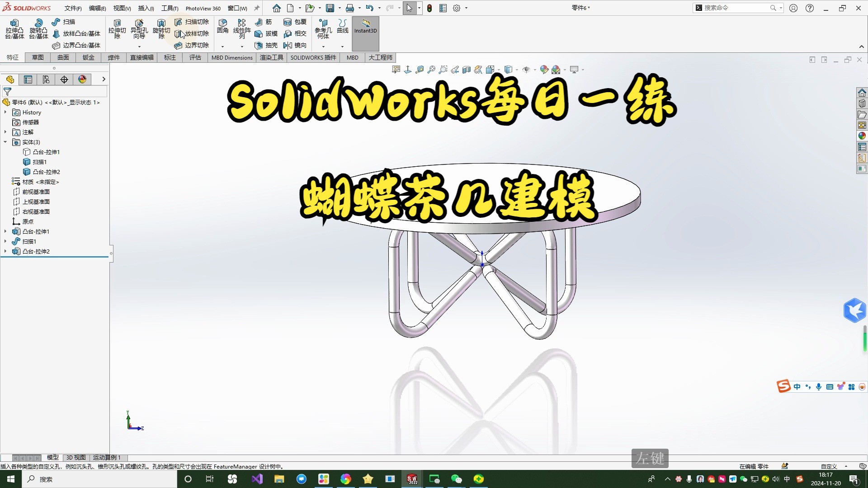Switch to the 草图 ribbon tab
Viewport: 868px width, 488px height.
[x=38, y=57]
